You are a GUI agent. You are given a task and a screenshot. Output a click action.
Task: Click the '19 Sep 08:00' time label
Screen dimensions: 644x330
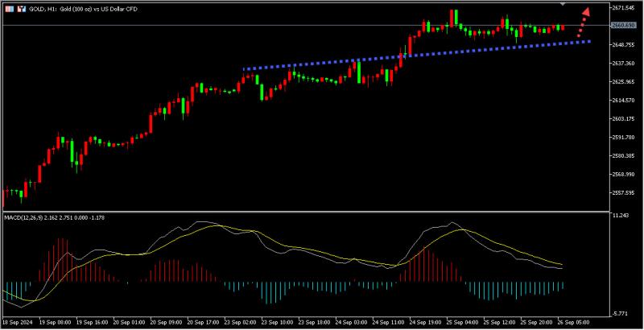[x=55, y=322]
